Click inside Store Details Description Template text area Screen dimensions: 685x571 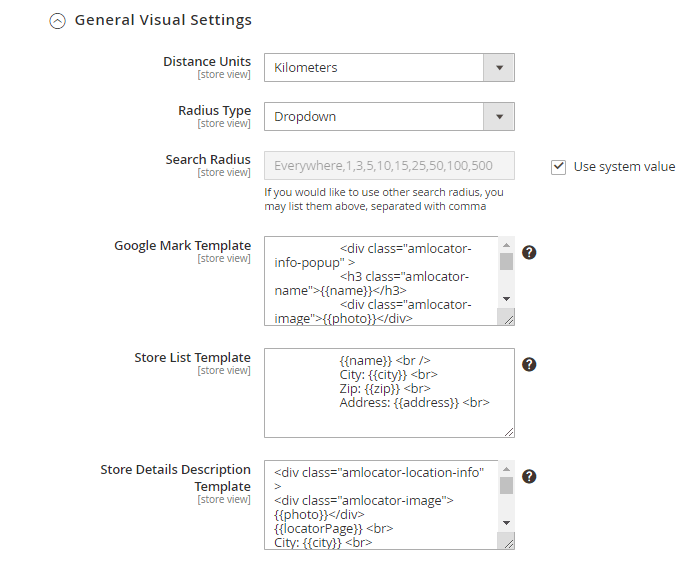point(382,505)
